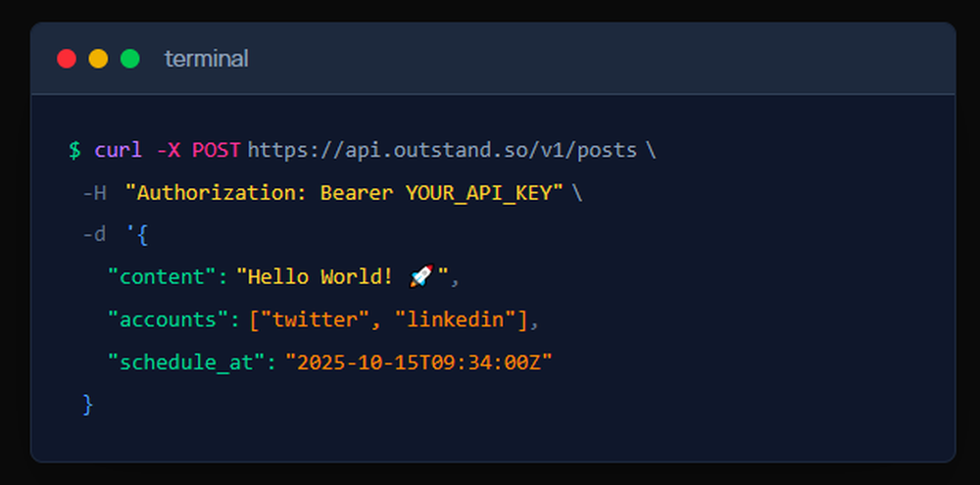Select the POST method keyword
Viewport: 980px width, 485px height.
(x=217, y=150)
